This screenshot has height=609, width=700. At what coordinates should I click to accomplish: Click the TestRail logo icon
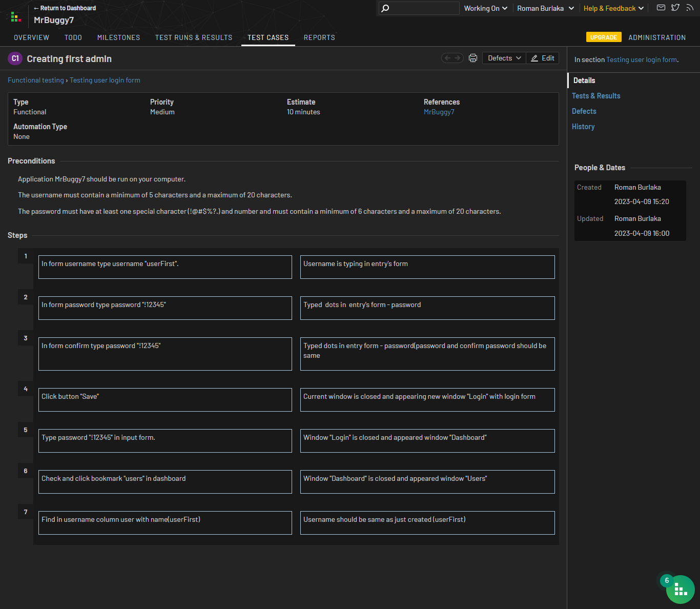(x=16, y=17)
